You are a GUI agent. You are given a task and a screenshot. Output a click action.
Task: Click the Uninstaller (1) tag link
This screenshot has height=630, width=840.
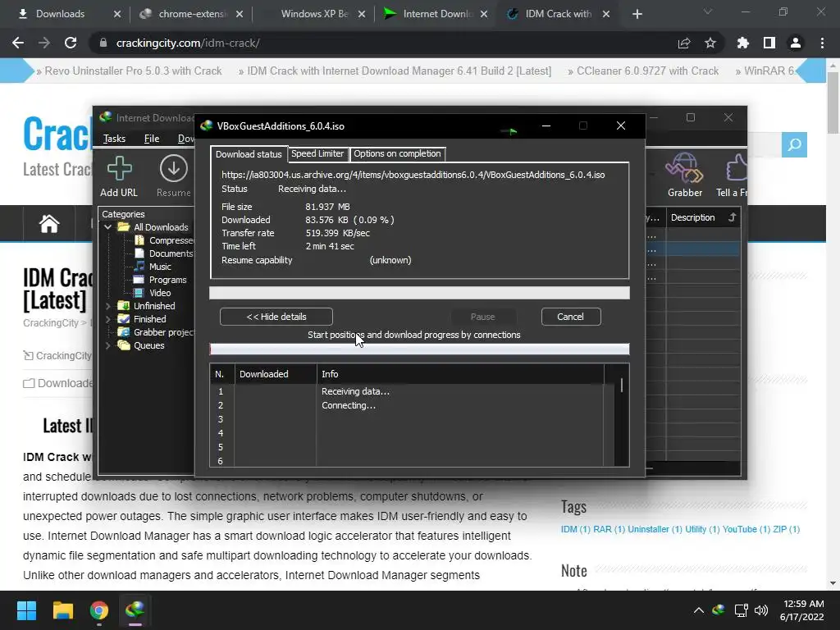(x=655, y=529)
